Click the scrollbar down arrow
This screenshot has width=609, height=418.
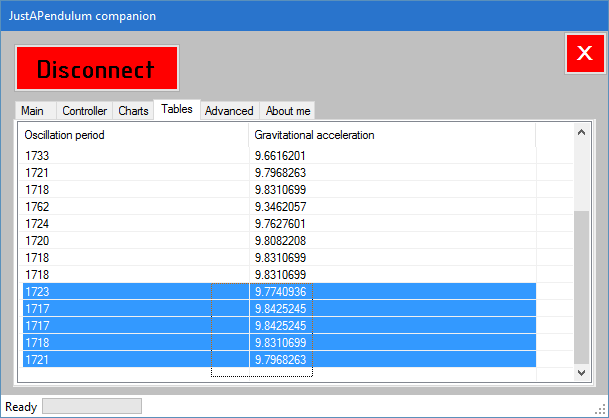coord(581,373)
